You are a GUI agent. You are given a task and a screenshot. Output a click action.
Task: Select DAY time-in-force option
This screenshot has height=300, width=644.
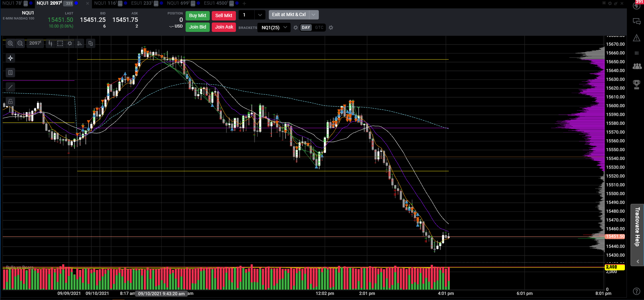pos(306,28)
